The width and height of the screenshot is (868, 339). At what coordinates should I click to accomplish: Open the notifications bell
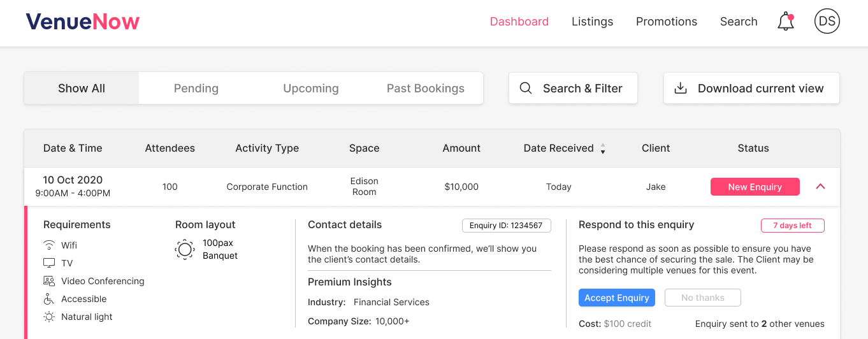tap(786, 22)
